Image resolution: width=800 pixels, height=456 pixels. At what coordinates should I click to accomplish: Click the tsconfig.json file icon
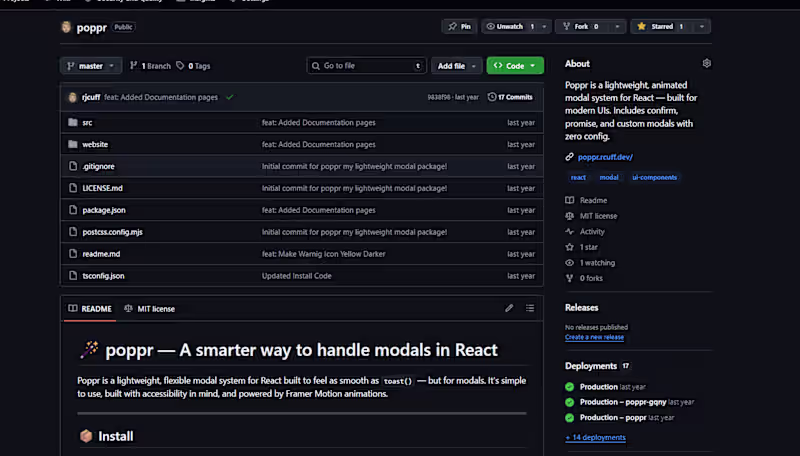[73, 276]
